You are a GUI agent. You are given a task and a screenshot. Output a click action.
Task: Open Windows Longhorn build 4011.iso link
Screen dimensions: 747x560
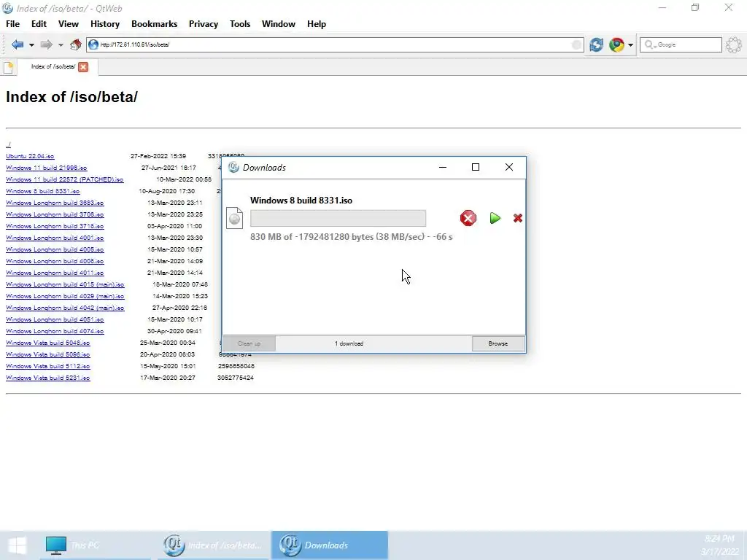[55, 273]
